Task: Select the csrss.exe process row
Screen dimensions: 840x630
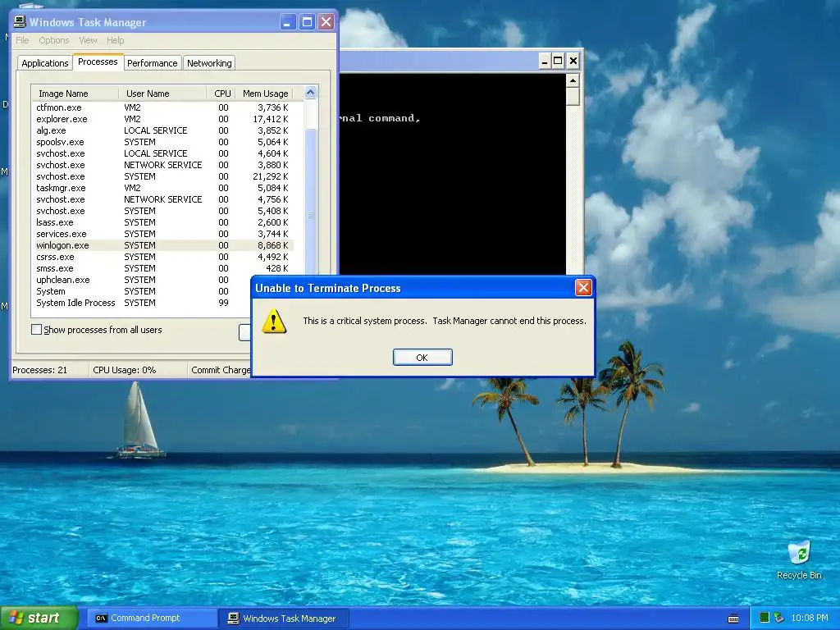Action: pyautogui.click(x=162, y=257)
